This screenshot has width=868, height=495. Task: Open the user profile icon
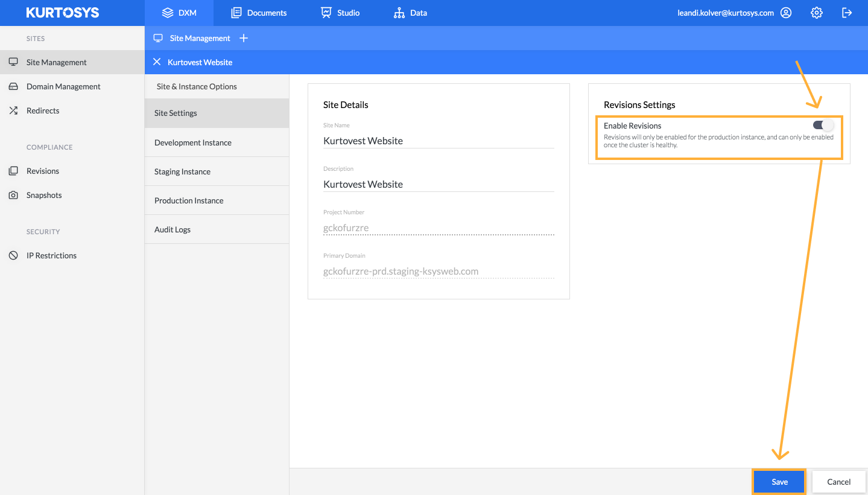[786, 13]
